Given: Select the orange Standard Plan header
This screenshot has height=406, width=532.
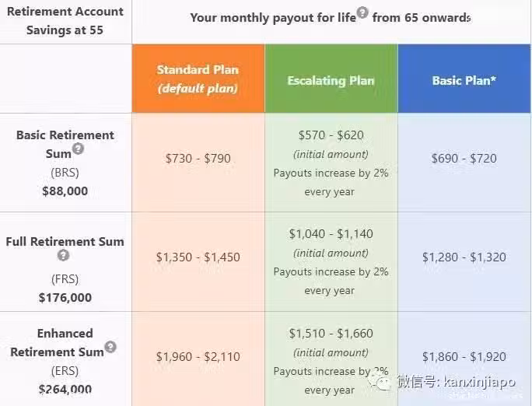Looking at the screenshot, I should (x=198, y=79).
